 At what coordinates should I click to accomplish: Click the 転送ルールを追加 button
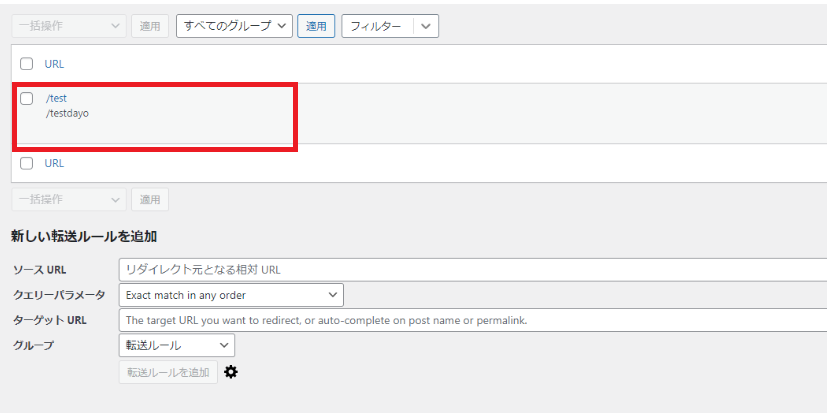pos(168,372)
